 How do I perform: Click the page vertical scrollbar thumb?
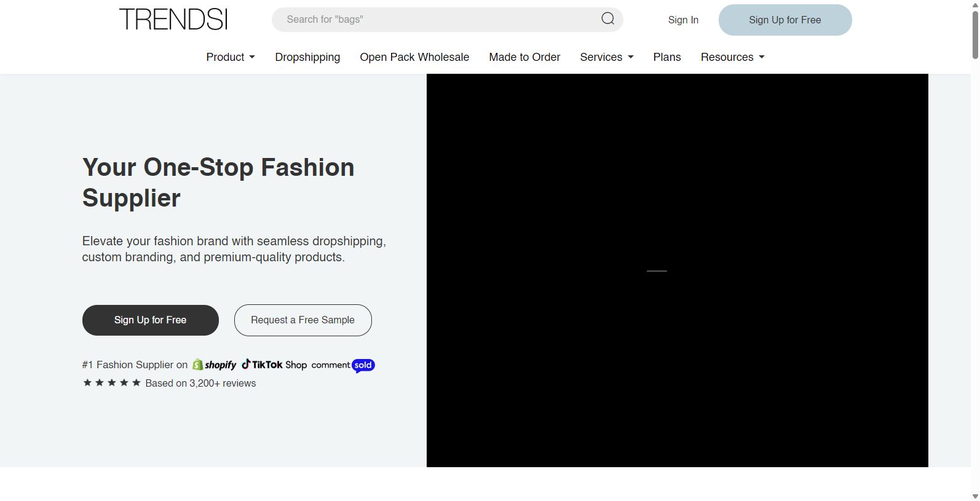point(975,34)
